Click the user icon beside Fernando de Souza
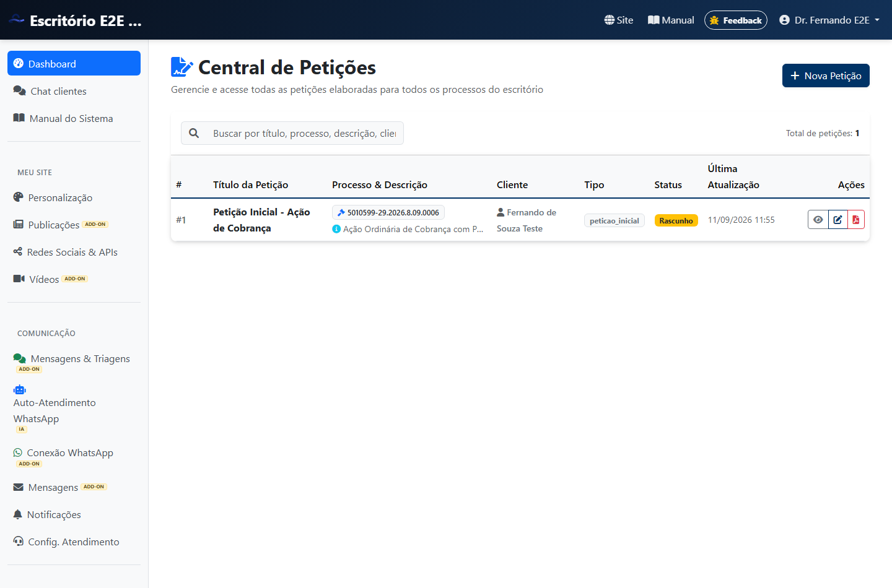This screenshot has height=588, width=892. (x=501, y=212)
